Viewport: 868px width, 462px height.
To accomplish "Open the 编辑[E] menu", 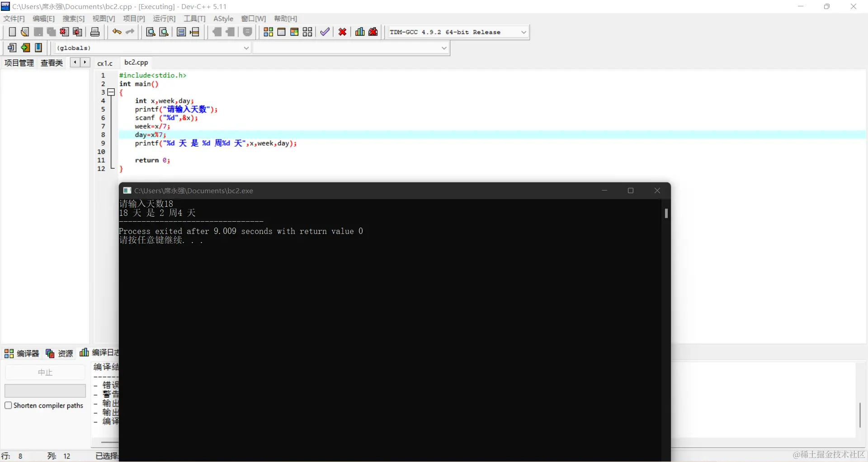I will tap(44, 19).
